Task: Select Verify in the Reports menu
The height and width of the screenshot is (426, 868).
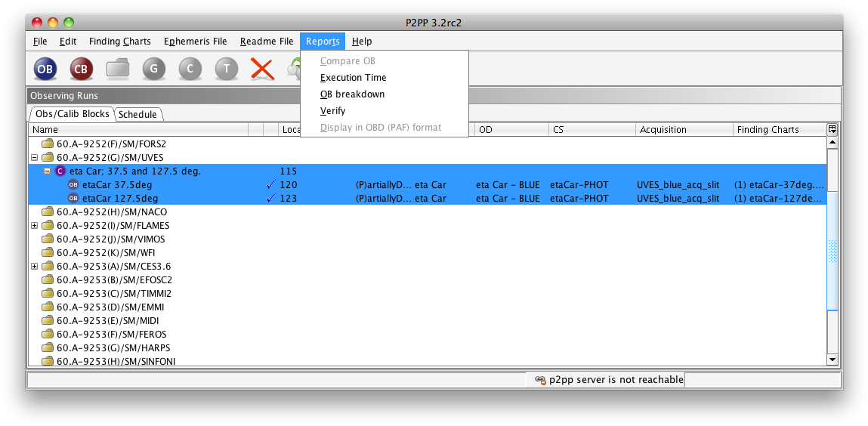Action: pos(332,111)
